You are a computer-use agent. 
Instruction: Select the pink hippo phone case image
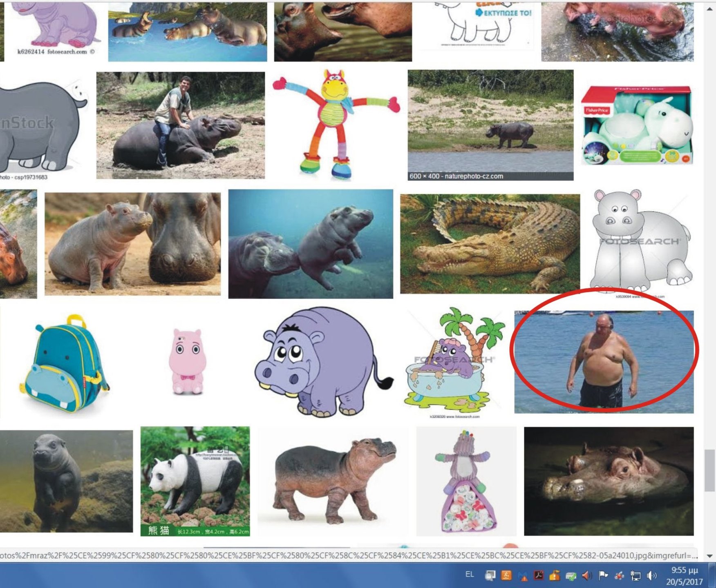[187, 362]
